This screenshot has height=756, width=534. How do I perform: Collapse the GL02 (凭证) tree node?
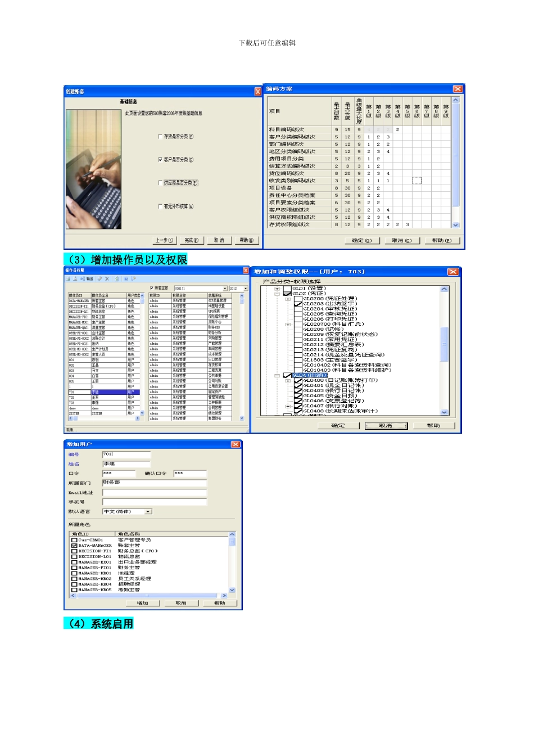277,294
